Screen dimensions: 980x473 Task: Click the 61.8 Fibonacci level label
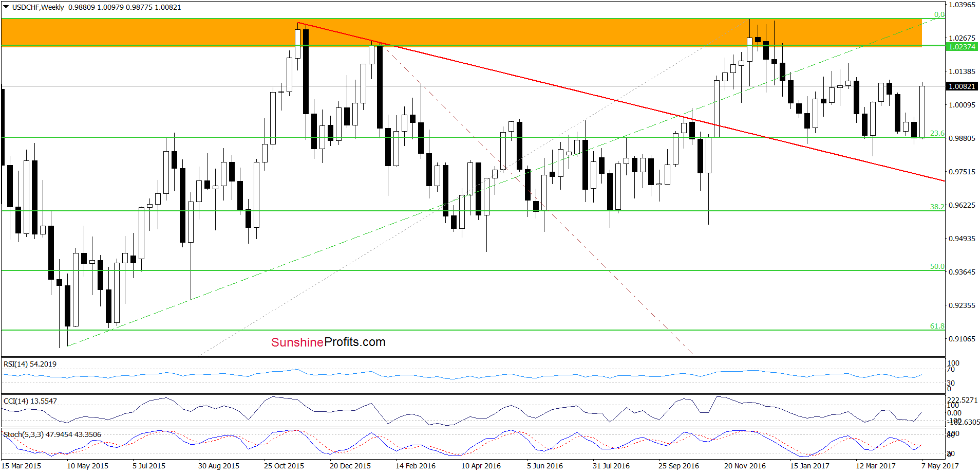pos(937,326)
